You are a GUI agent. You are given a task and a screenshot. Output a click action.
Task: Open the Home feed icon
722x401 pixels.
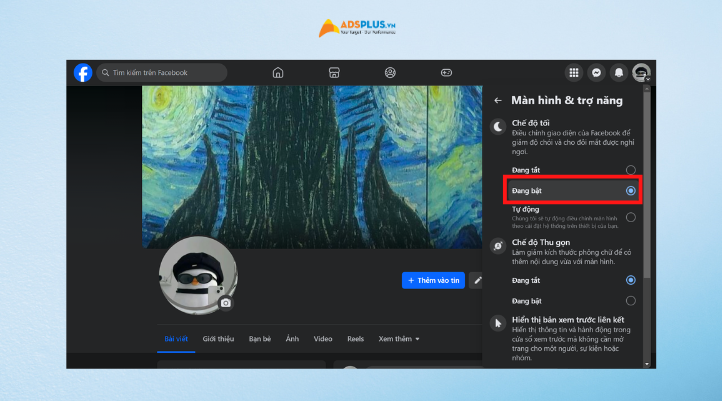coord(278,73)
